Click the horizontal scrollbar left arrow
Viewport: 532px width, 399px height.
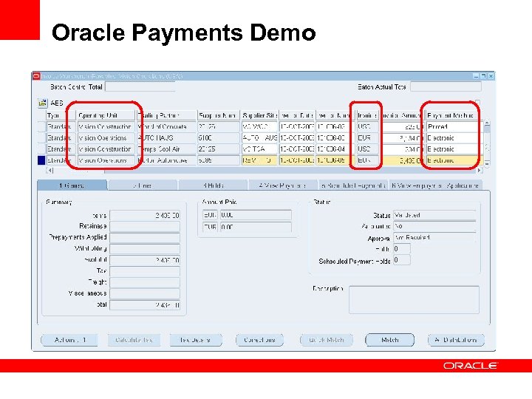[50, 171]
